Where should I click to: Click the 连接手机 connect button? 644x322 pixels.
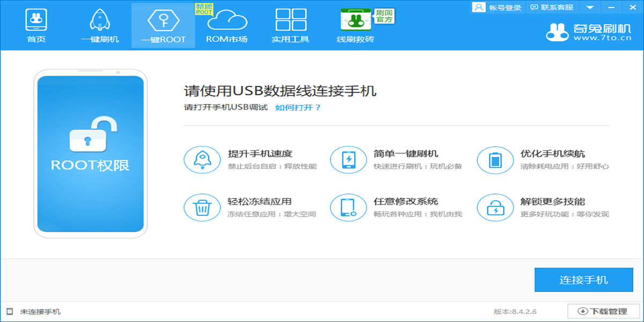coord(583,280)
